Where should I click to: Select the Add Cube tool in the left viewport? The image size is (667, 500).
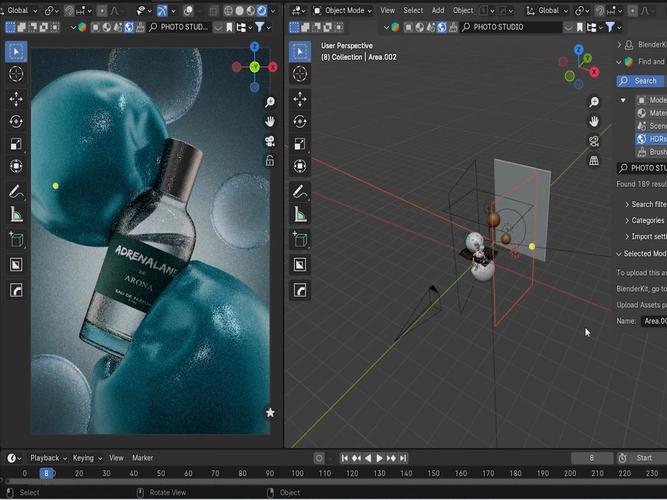pos(16,239)
